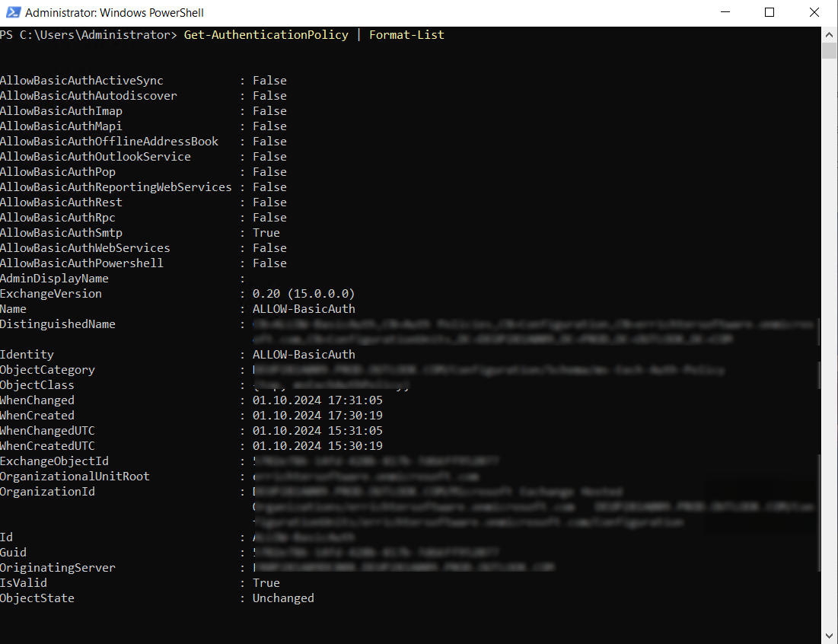Maximize the PowerShell window
838x644 pixels.
[x=769, y=12]
